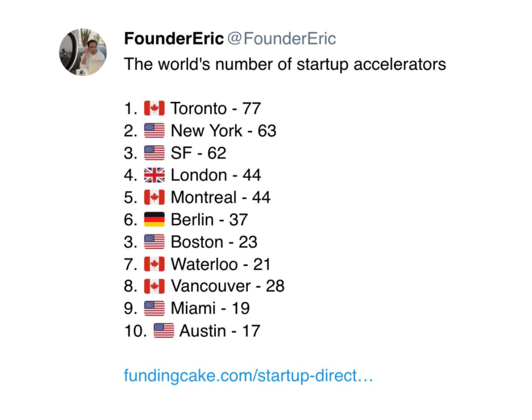Click the US flag beside Boston

coord(154,242)
